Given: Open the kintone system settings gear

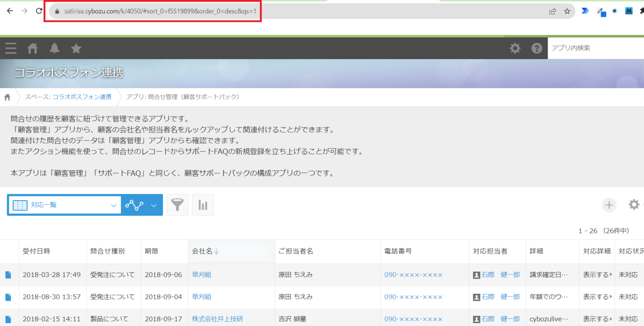Looking at the screenshot, I should point(515,48).
